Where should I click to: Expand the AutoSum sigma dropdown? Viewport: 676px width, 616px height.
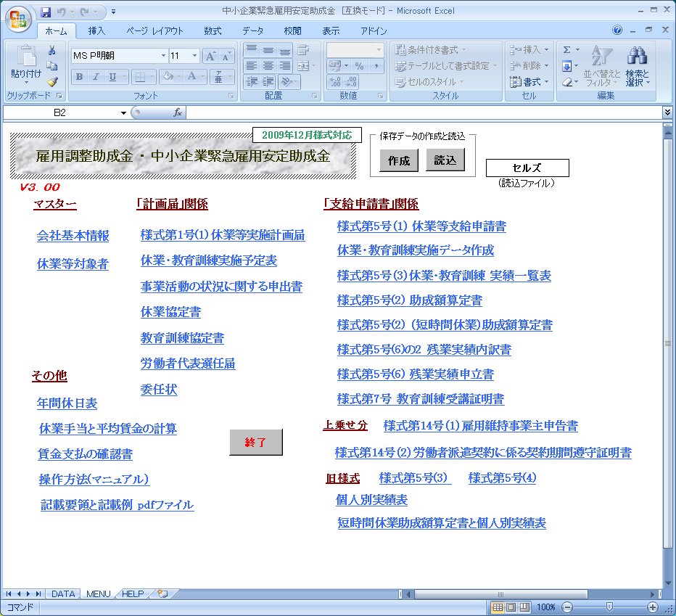click(577, 49)
